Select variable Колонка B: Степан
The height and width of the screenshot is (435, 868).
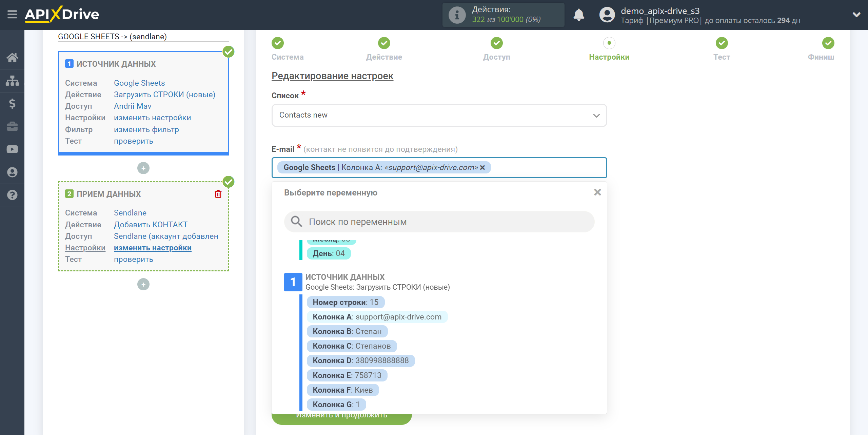[347, 331]
